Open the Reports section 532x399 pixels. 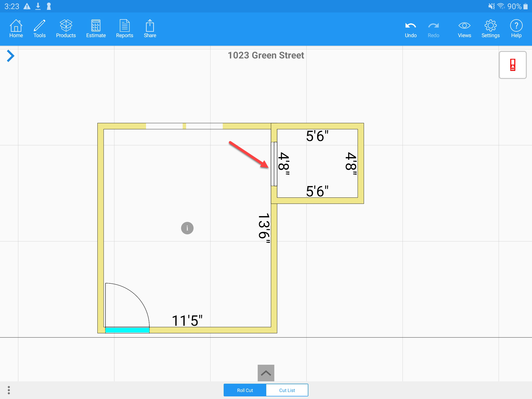coord(124,29)
